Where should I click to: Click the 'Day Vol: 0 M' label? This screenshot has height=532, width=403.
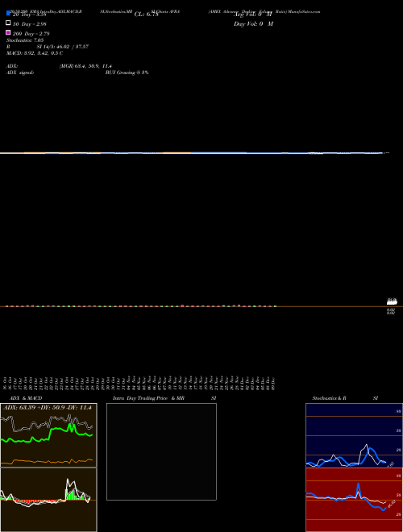click(x=253, y=24)
